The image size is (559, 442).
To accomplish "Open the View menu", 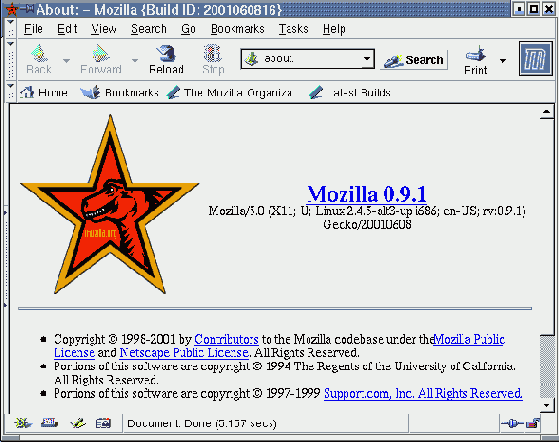I will (x=104, y=29).
